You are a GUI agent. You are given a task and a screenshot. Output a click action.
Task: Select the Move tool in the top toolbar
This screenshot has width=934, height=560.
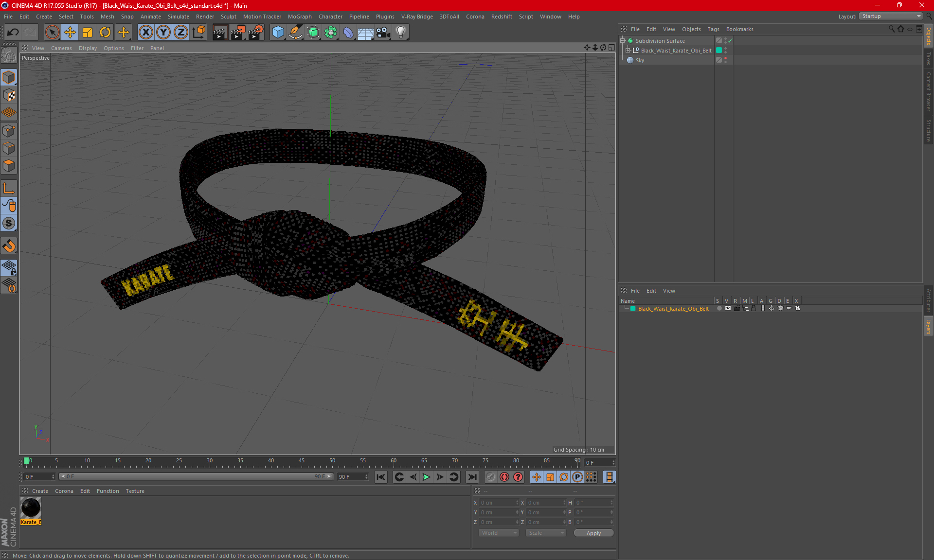coord(70,32)
